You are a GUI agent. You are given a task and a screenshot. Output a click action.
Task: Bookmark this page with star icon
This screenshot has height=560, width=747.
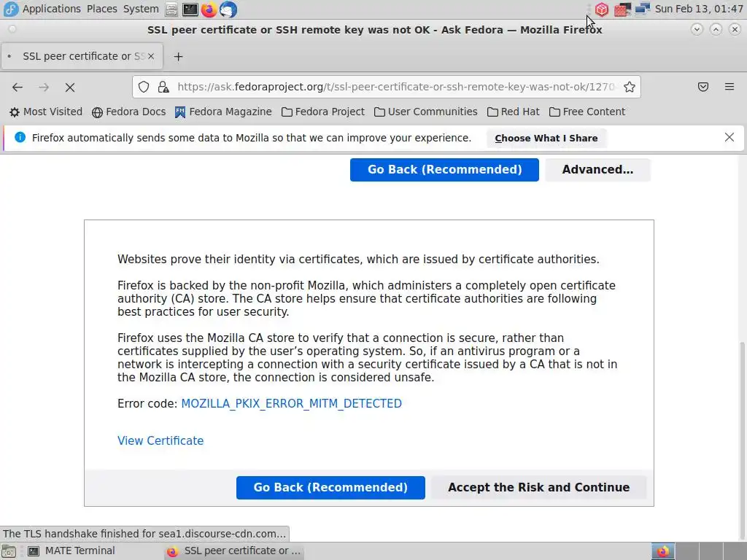click(x=630, y=87)
